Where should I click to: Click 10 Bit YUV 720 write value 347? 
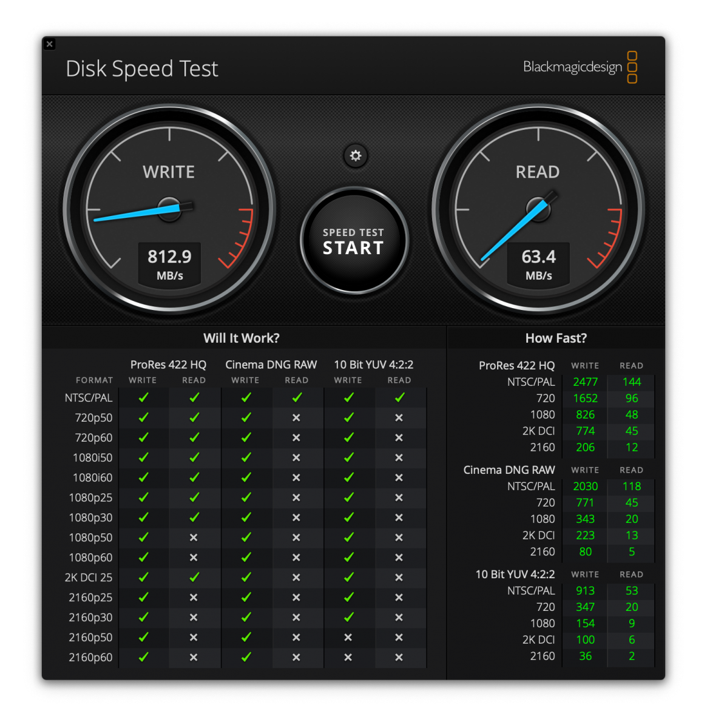pyautogui.click(x=585, y=607)
